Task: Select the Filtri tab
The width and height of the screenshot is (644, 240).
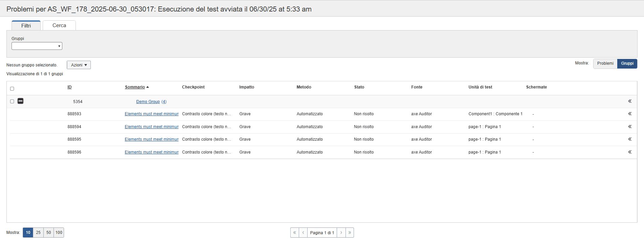Action: point(26,26)
